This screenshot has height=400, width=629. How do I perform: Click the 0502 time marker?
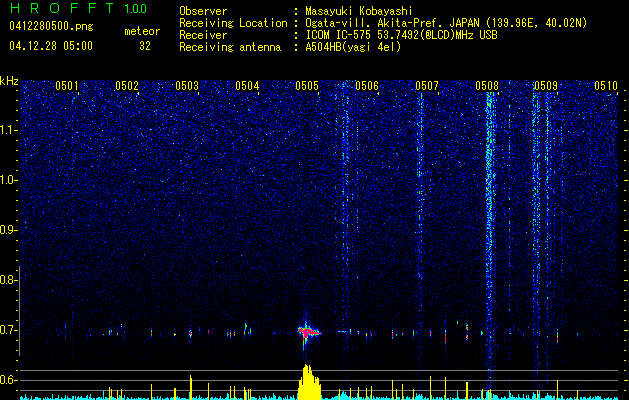click(x=127, y=86)
